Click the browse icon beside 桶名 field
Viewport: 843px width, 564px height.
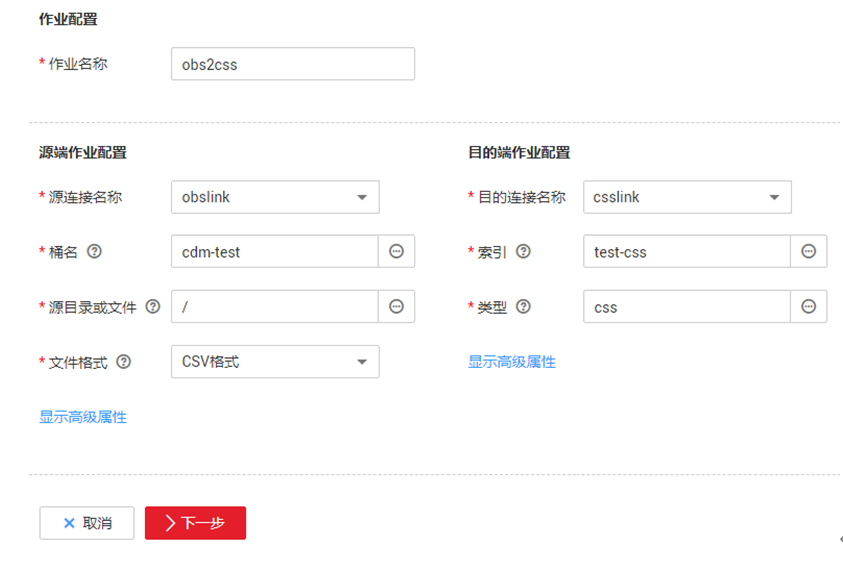tap(396, 252)
